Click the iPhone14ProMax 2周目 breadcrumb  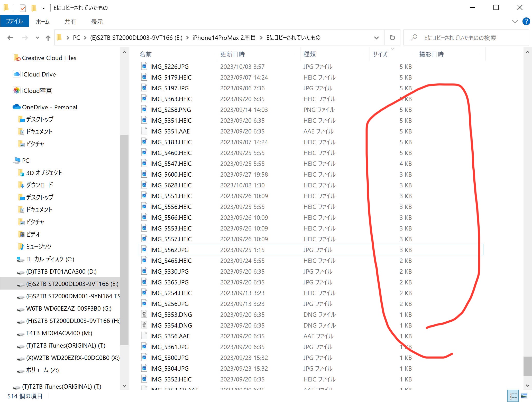tap(224, 38)
